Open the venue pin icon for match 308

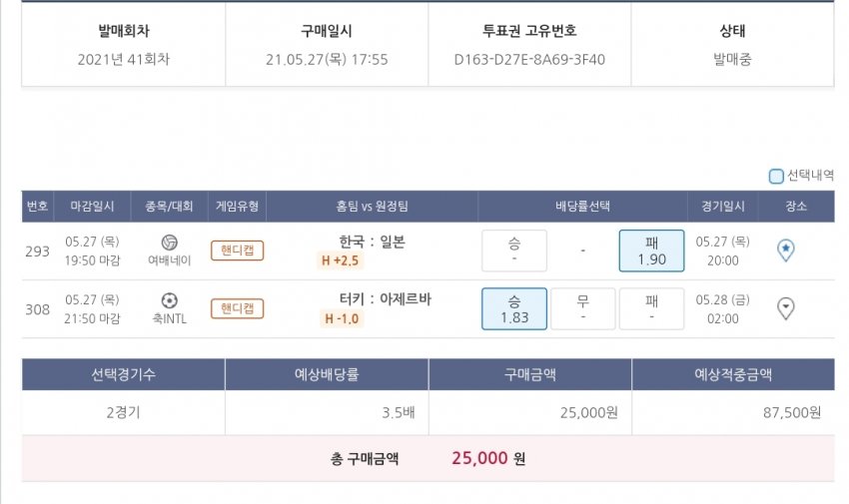[785, 308]
